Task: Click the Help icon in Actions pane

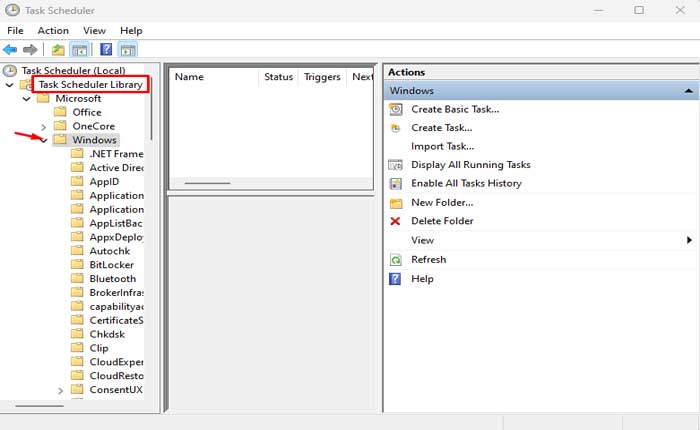Action: click(x=395, y=279)
